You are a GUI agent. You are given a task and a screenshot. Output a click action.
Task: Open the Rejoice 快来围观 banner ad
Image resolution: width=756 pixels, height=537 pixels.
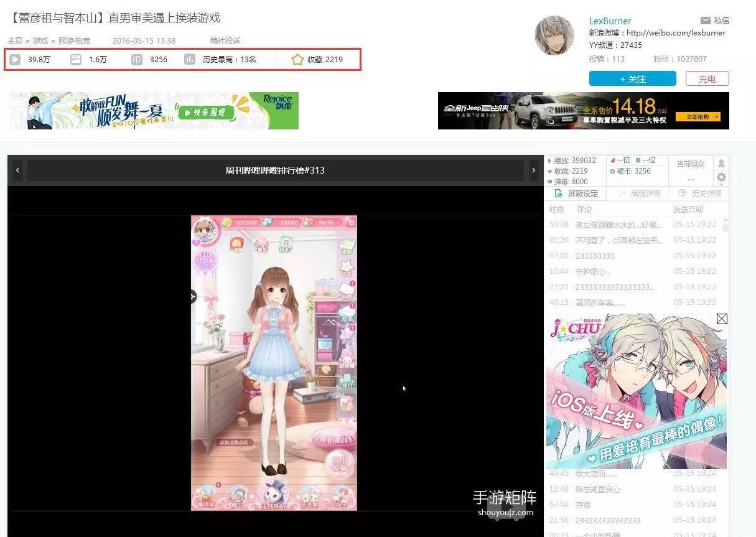[154, 111]
